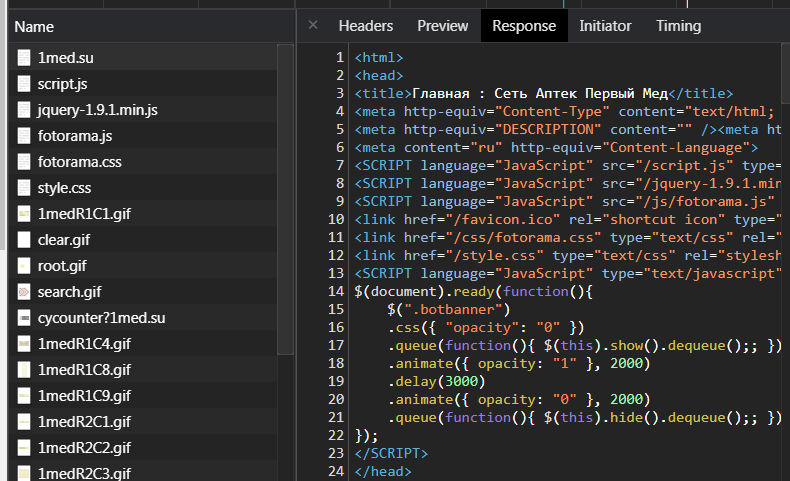Click the request list vertical scrollbar
790x481 pixels.
285,200
